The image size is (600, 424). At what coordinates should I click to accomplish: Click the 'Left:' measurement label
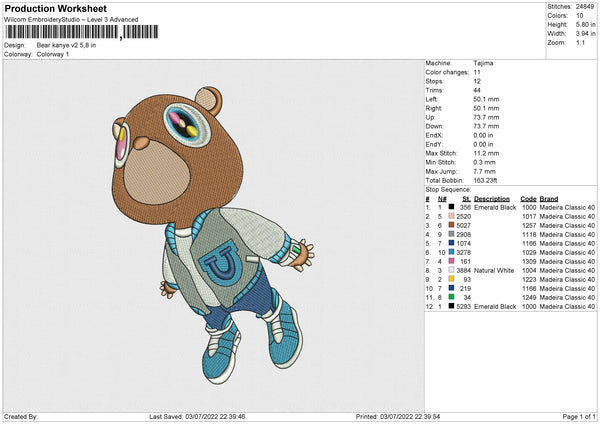pyautogui.click(x=431, y=99)
